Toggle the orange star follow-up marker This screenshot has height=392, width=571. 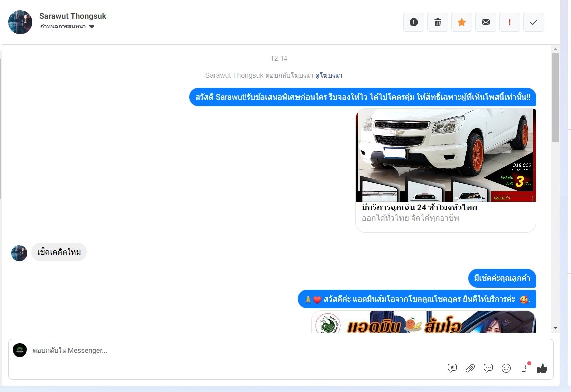pos(462,22)
